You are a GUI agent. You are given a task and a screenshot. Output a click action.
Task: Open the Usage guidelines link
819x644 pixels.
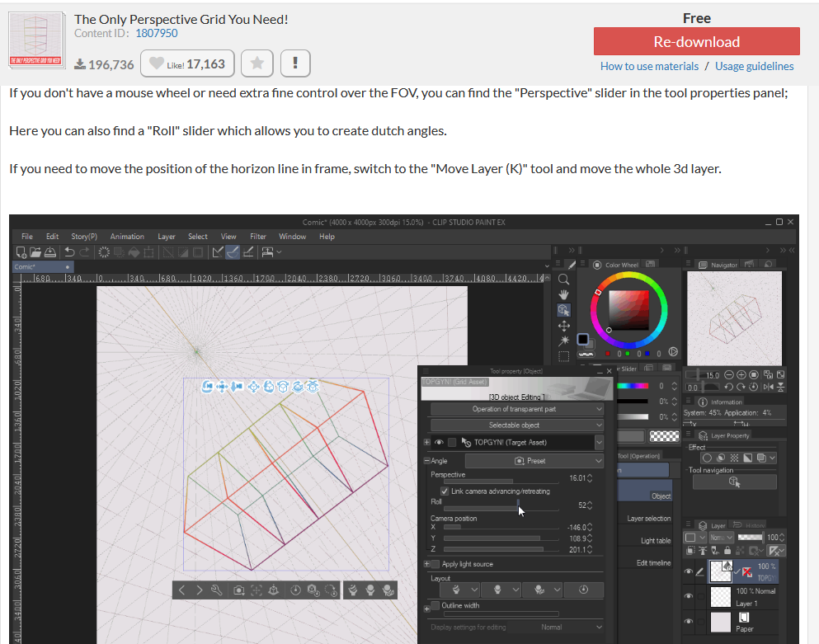point(754,66)
